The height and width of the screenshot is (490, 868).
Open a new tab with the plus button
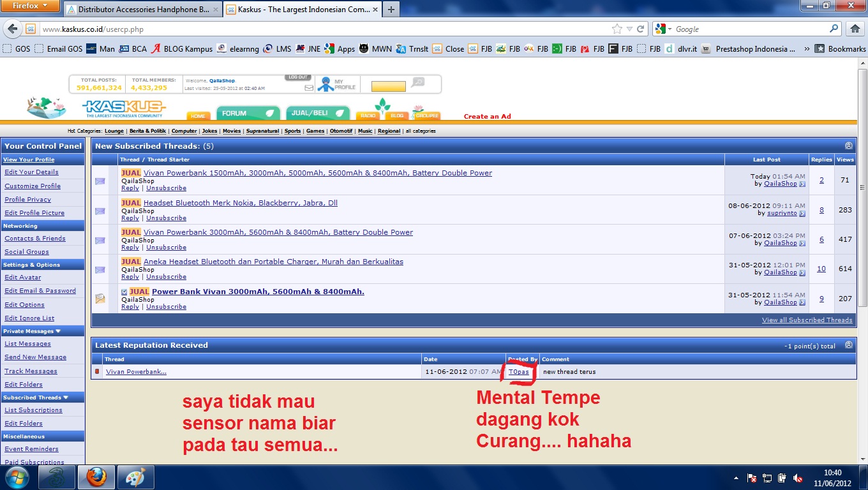[x=391, y=10]
